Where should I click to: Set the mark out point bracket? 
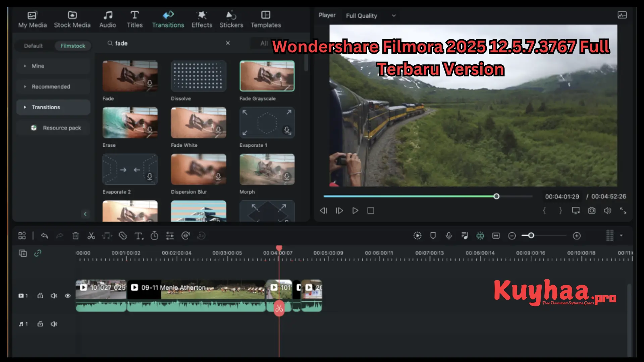pyautogui.click(x=560, y=210)
